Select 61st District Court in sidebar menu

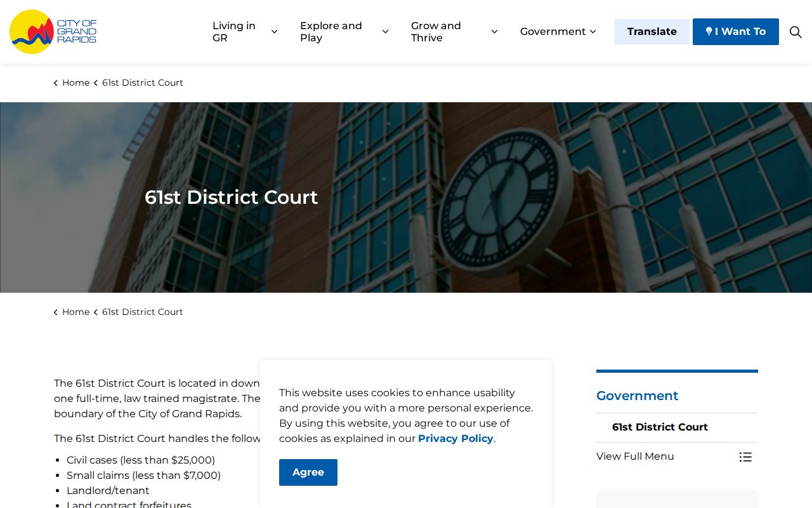(660, 427)
